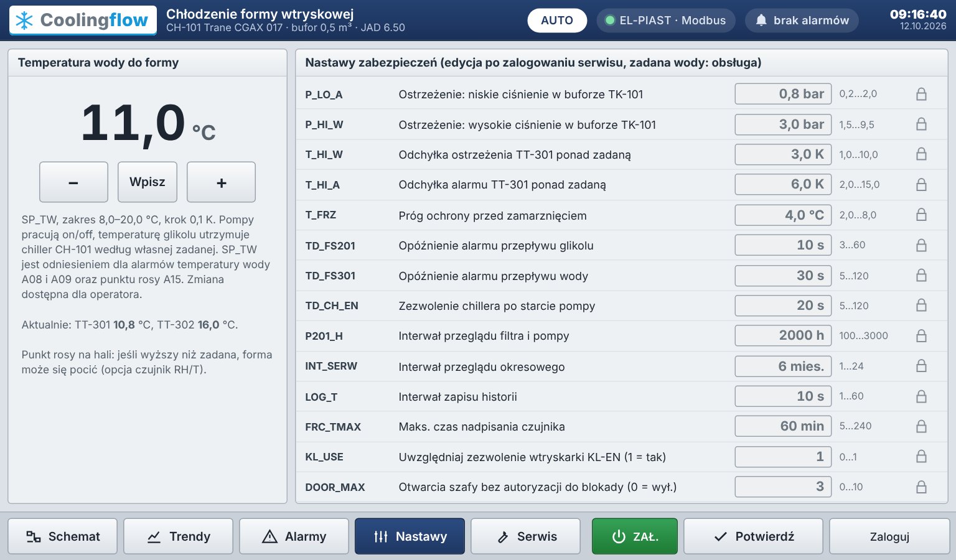Select the Nastawy tab

(410, 536)
